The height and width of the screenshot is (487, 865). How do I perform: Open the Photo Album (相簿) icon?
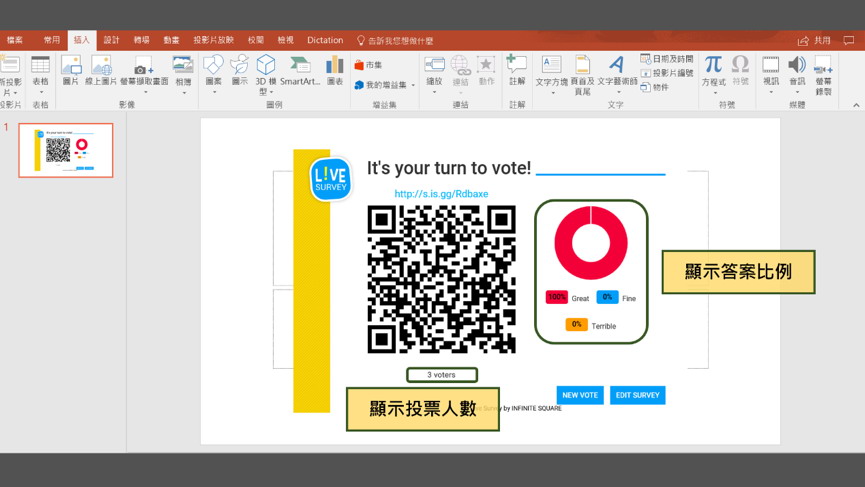pos(183,65)
